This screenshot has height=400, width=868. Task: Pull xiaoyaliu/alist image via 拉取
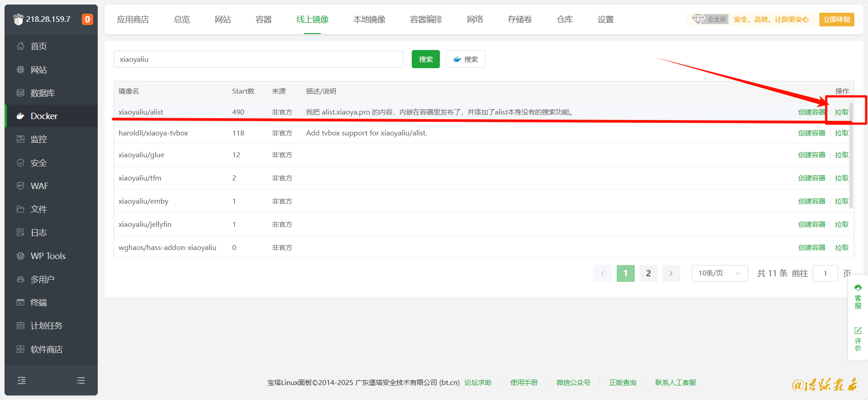point(842,112)
